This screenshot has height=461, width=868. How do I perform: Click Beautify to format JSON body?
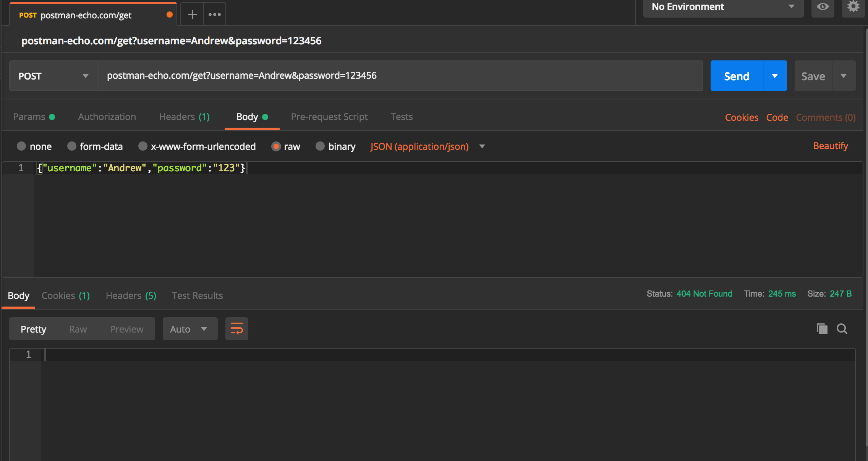point(830,146)
